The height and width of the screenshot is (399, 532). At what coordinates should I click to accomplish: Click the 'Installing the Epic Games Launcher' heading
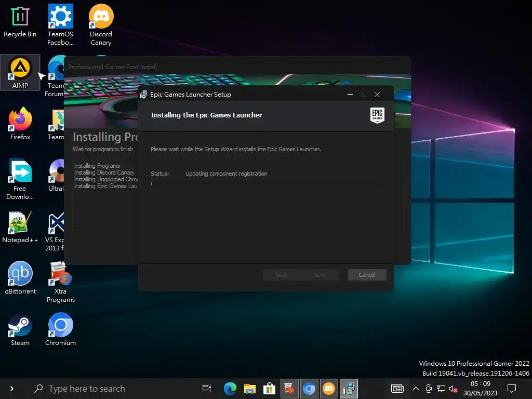click(206, 115)
